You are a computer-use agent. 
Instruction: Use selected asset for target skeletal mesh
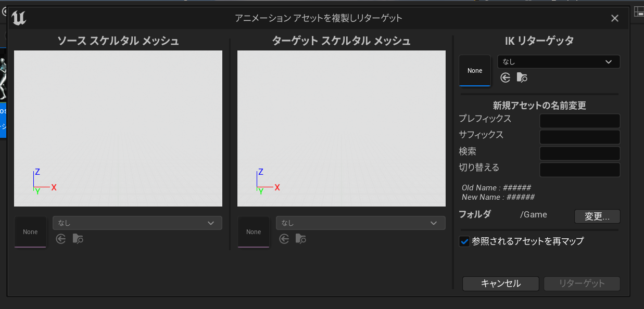click(x=284, y=239)
